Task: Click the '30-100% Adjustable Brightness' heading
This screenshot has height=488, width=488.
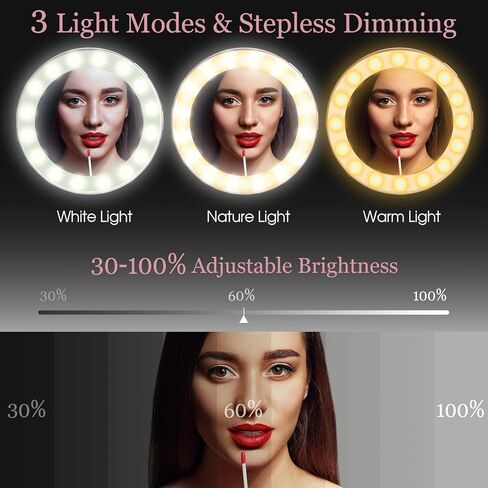Action: click(244, 265)
